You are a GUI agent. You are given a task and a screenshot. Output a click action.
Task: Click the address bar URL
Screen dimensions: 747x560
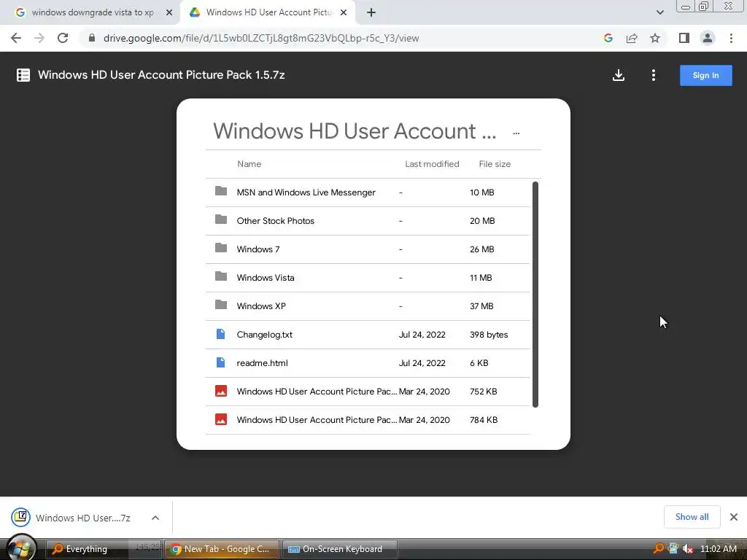(x=261, y=38)
